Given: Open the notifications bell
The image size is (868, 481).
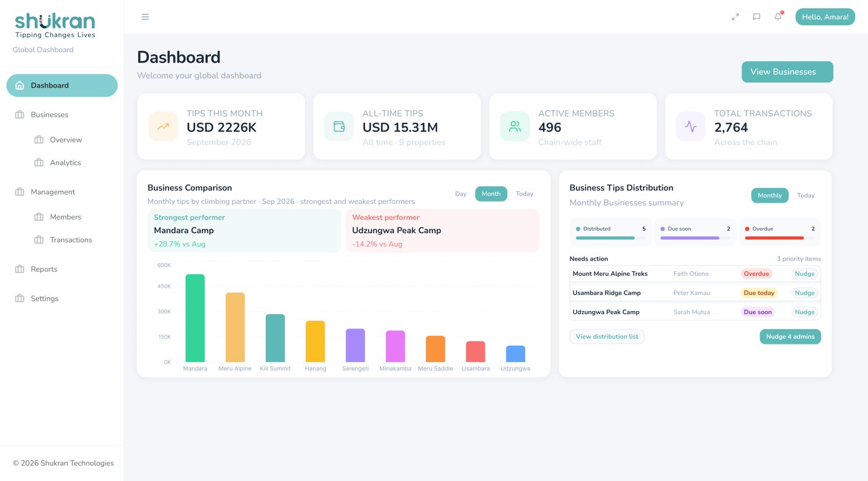Looking at the screenshot, I should (x=778, y=17).
